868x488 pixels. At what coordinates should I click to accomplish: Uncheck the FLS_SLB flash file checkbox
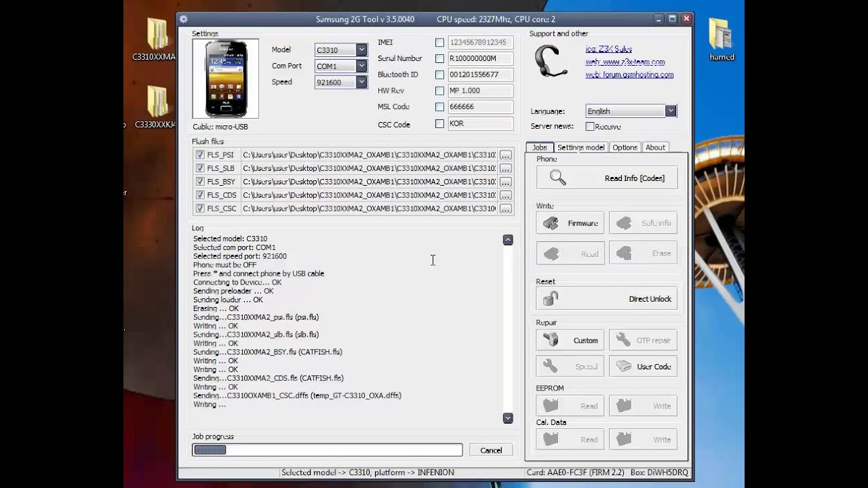[200, 168]
